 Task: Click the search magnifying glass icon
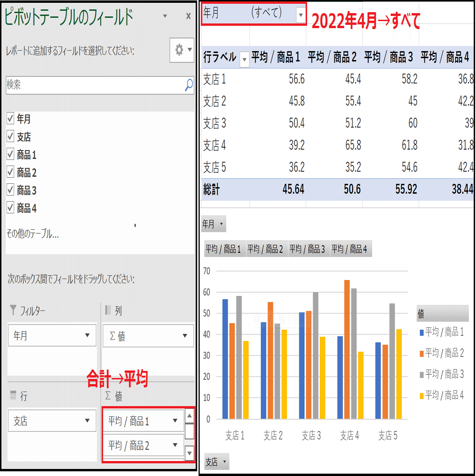(x=188, y=85)
